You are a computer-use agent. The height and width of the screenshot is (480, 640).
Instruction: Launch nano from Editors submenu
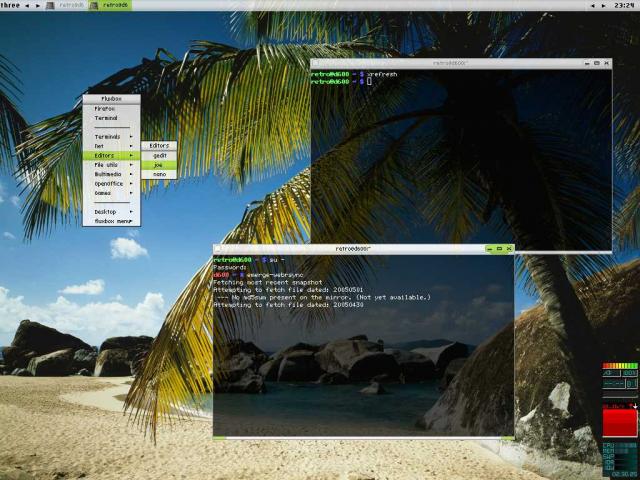click(159, 174)
